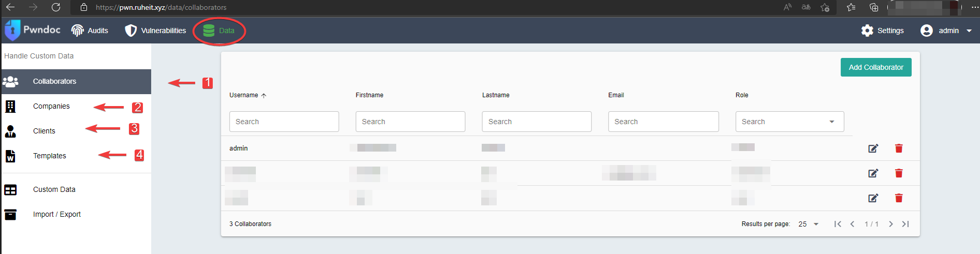Expand the admin user menu

tap(947, 31)
